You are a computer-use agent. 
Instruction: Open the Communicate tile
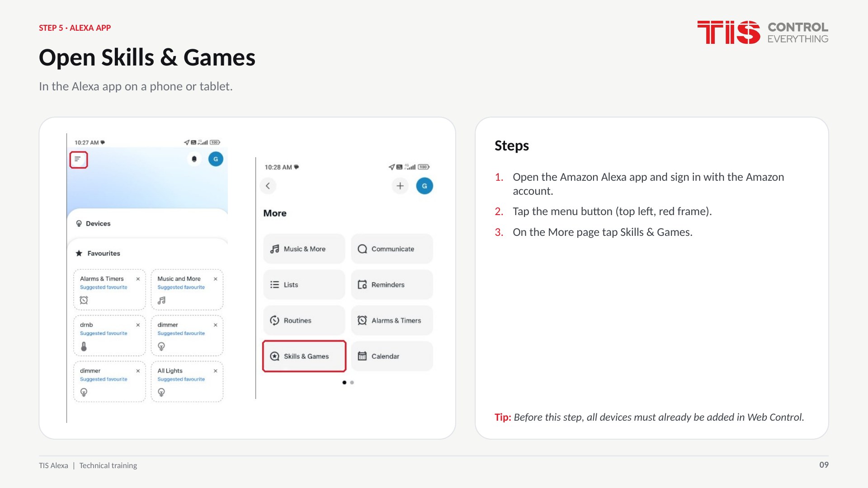click(x=392, y=249)
